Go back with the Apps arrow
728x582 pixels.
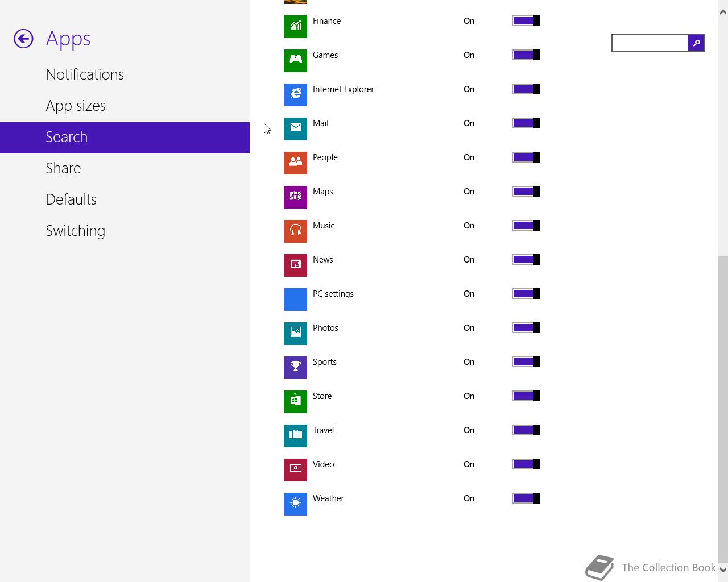click(23, 39)
